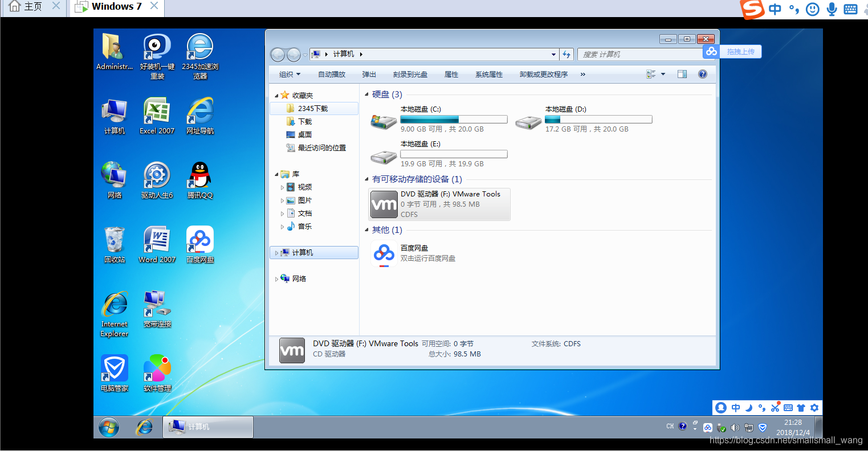Toggle the preview pane button
This screenshot has height=451, width=868.
pyautogui.click(x=682, y=74)
